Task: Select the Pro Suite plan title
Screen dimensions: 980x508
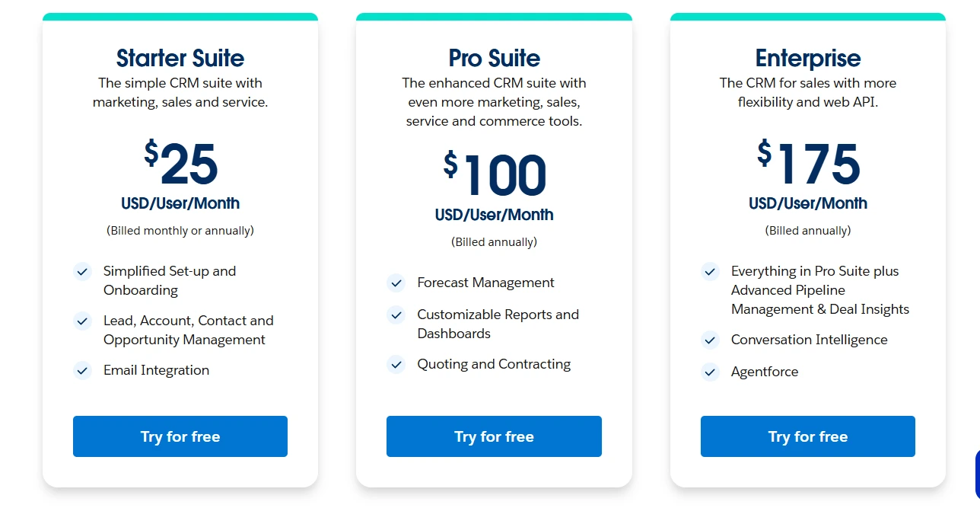Action: click(x=494, y=59)
